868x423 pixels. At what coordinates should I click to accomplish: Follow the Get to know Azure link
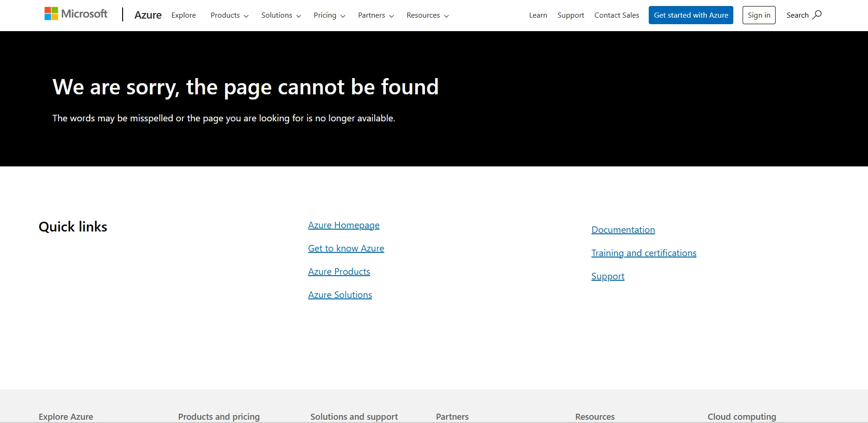click(x=346, y=248)
